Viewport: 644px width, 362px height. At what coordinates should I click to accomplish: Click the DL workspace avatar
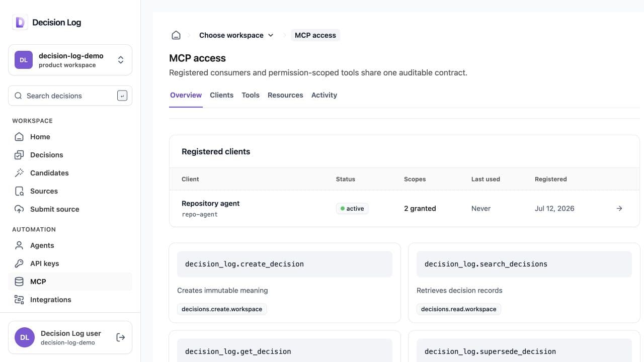click(24, 60)
